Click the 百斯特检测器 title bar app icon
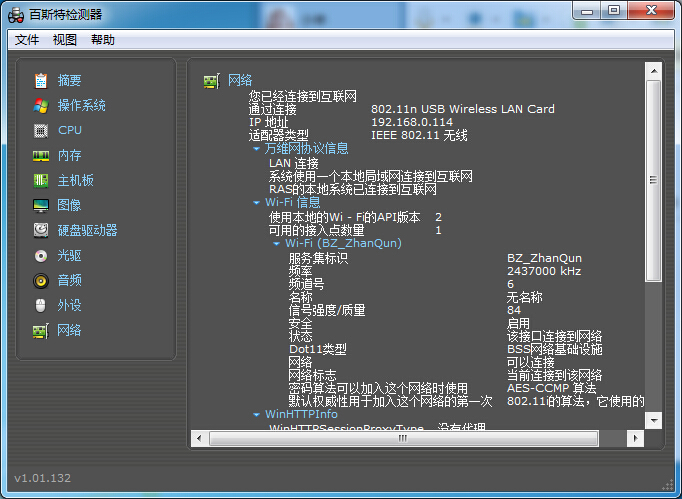The width and height of the screenshot is (682, 499). [16, 15]
